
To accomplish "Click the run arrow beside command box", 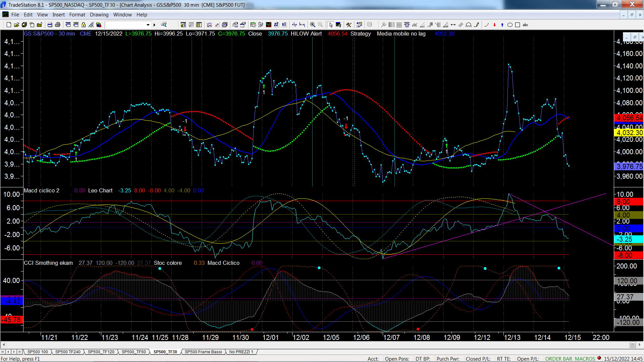I will pos(155,25).
